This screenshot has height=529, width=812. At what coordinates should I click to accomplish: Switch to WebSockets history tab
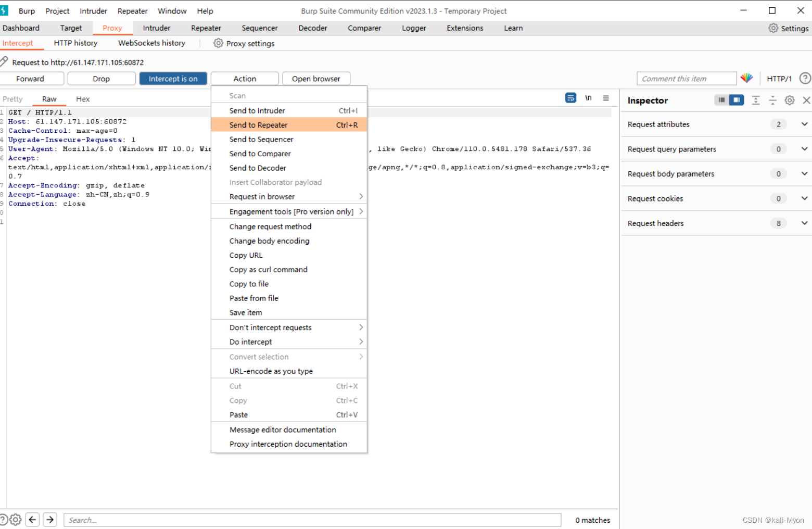(x=151, y=43)
